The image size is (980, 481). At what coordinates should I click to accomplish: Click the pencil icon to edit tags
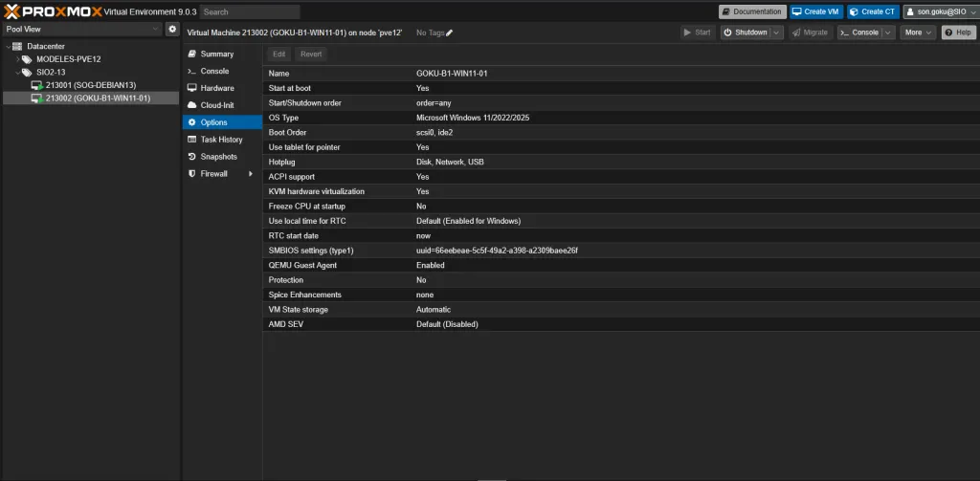(450, 33)
